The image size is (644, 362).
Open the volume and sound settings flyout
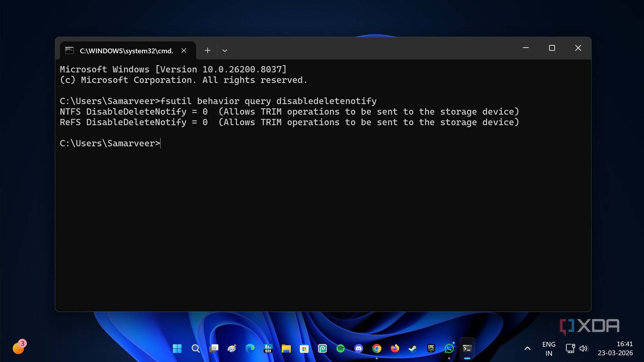[x=584, y=348]
